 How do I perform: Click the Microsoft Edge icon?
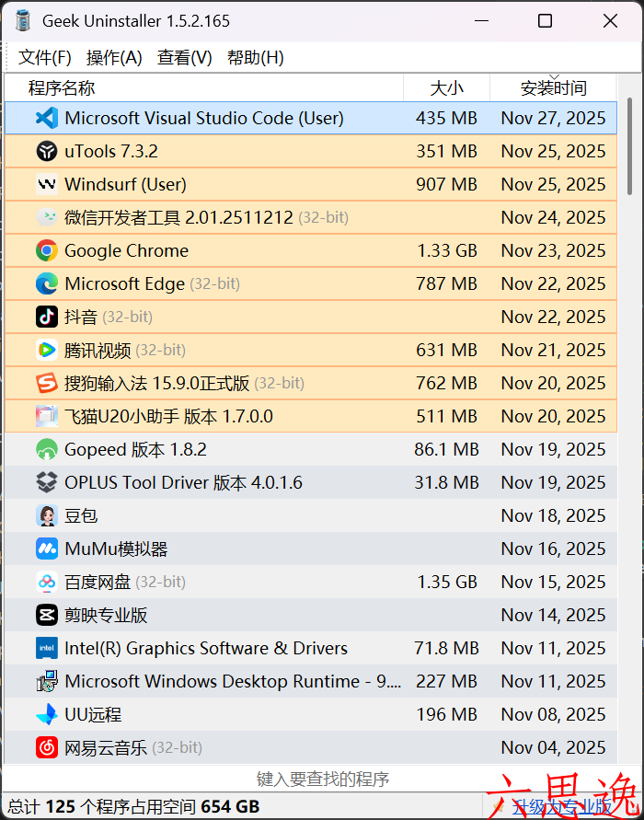point(47,283)
